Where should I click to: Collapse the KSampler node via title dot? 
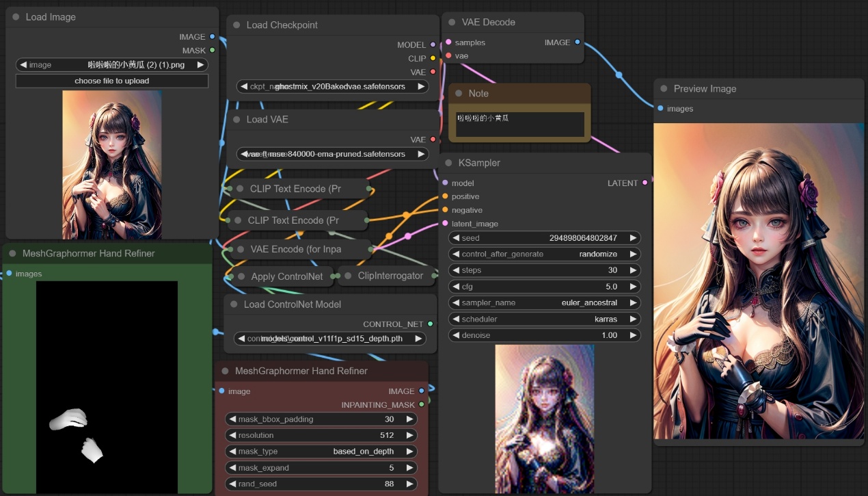448,163
